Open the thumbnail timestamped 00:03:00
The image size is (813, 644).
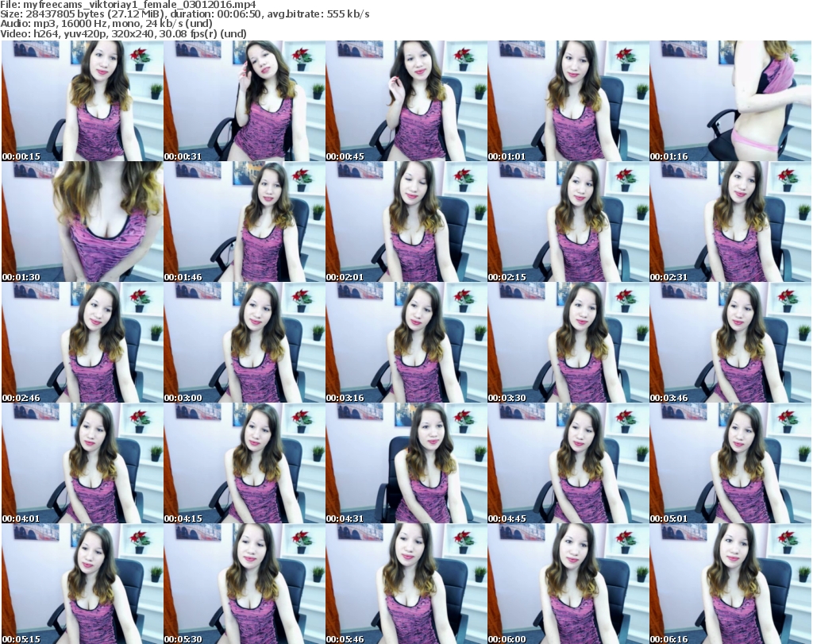pos(245,343)
